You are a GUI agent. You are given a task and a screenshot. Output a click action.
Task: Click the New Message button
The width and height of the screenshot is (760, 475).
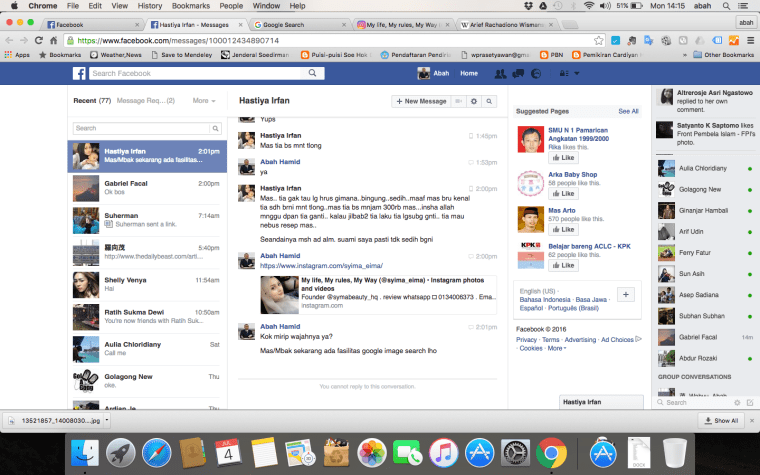coord(420,101)
